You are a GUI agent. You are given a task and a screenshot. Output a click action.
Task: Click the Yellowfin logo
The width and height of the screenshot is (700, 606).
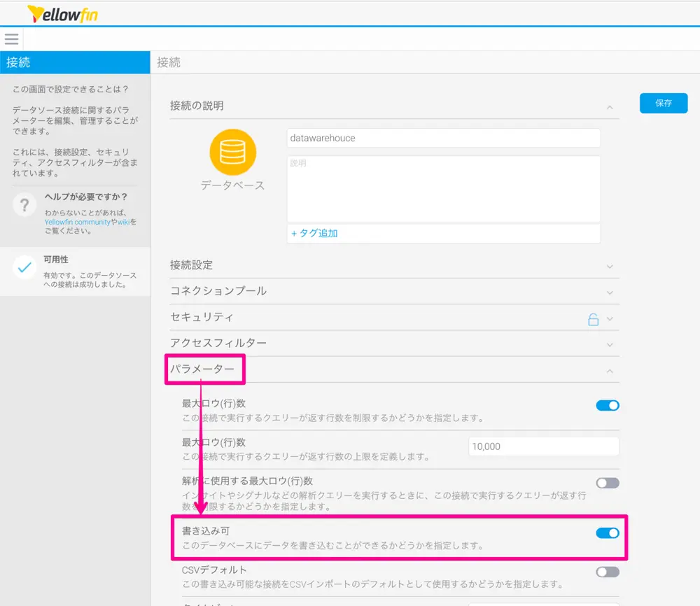click(62, 13)
